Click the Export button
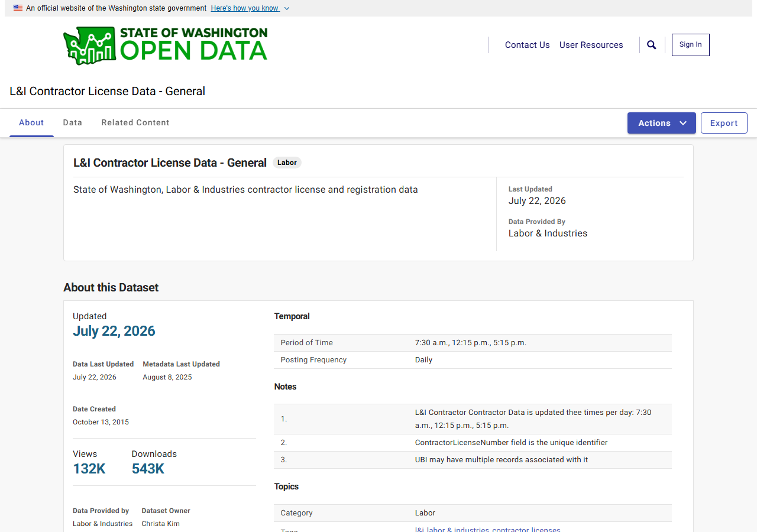This screenshot has width=757, height=532. [x=724, y=123]
